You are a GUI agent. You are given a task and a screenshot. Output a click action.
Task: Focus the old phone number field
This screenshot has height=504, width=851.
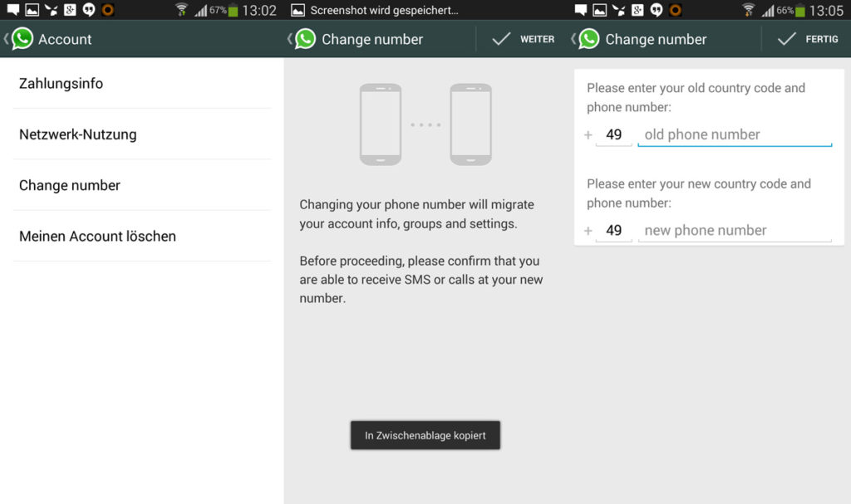(735, 135)
